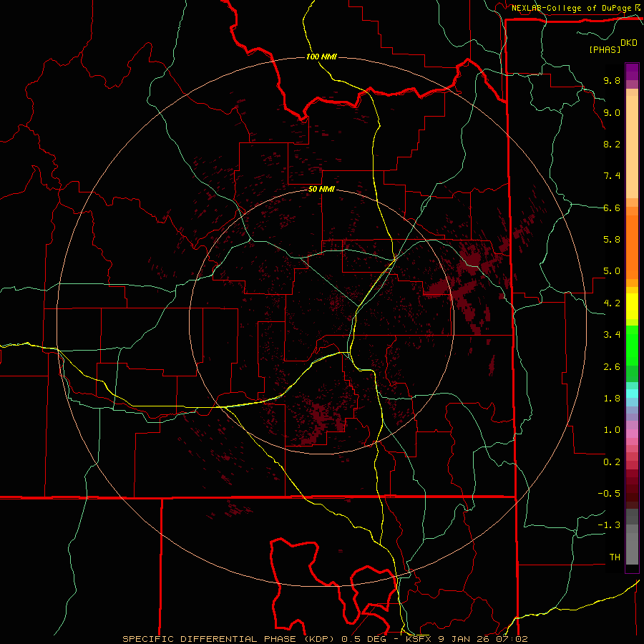Click the 2.6 legend value
The width and height of the screenshot is (644, 644).
(612, 367)
